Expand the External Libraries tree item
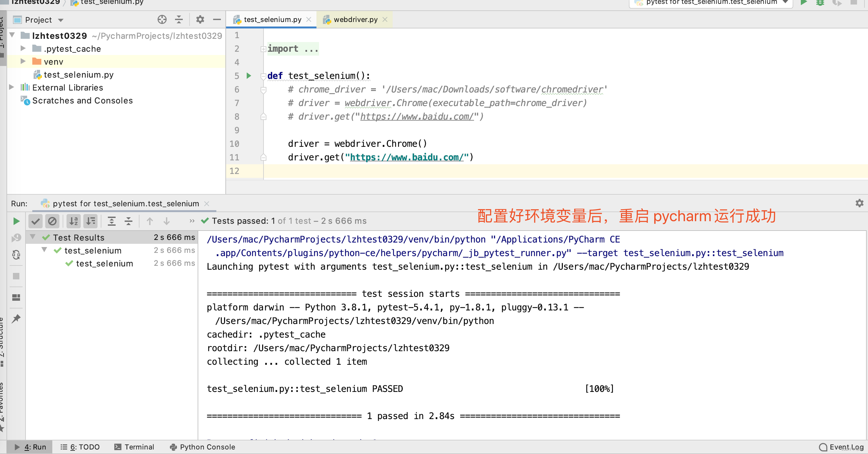Viewport: 868px width, 454px height. [x=11, y=87]
